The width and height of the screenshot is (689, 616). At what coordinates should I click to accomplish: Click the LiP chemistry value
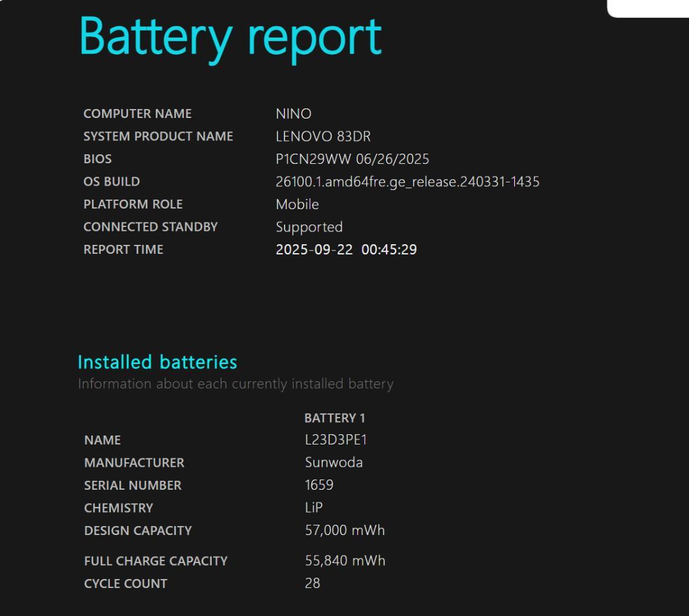[x=314, y=508]
